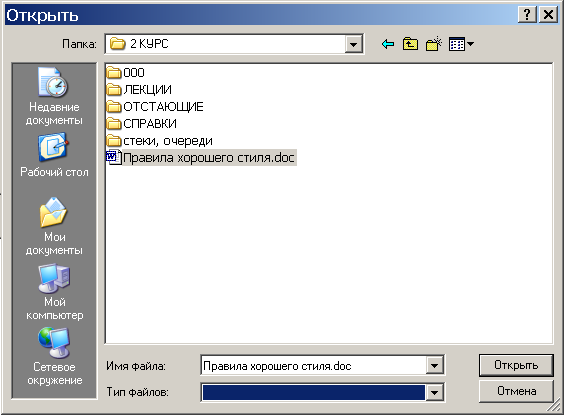This screenshot has width=566, height=415.
Task: Open Сетевое окружение location
Action: 54,357
